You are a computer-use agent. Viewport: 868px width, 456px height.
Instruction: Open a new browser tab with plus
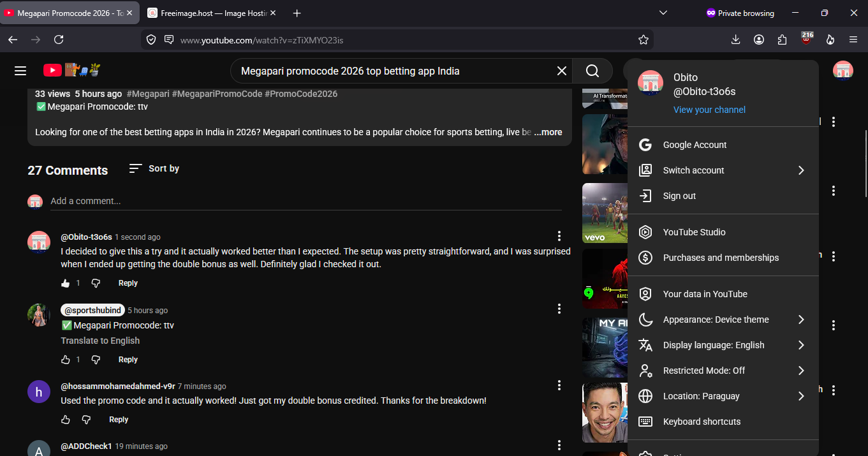pyautogui.click(x=297, y=13)
